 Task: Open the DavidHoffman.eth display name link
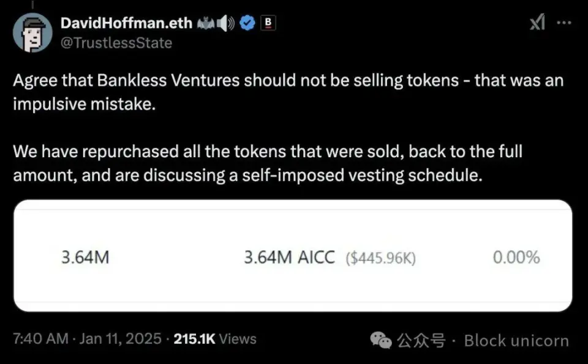click(x=126, y=23)
